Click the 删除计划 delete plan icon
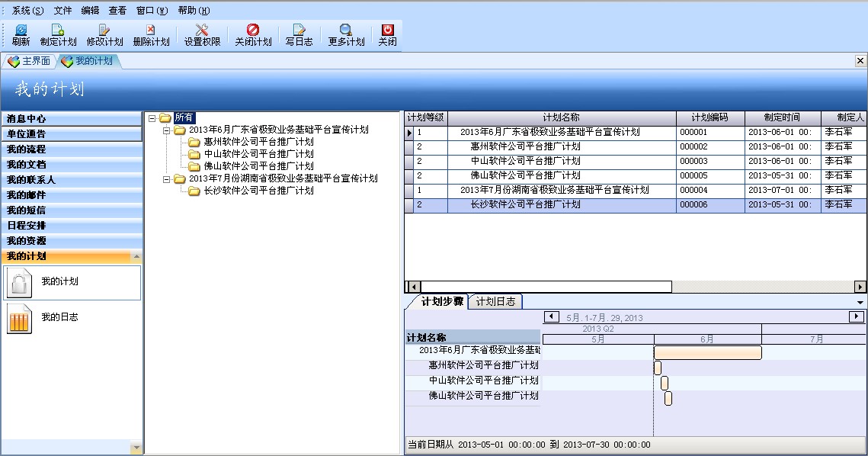 click(x=151, y=30)
